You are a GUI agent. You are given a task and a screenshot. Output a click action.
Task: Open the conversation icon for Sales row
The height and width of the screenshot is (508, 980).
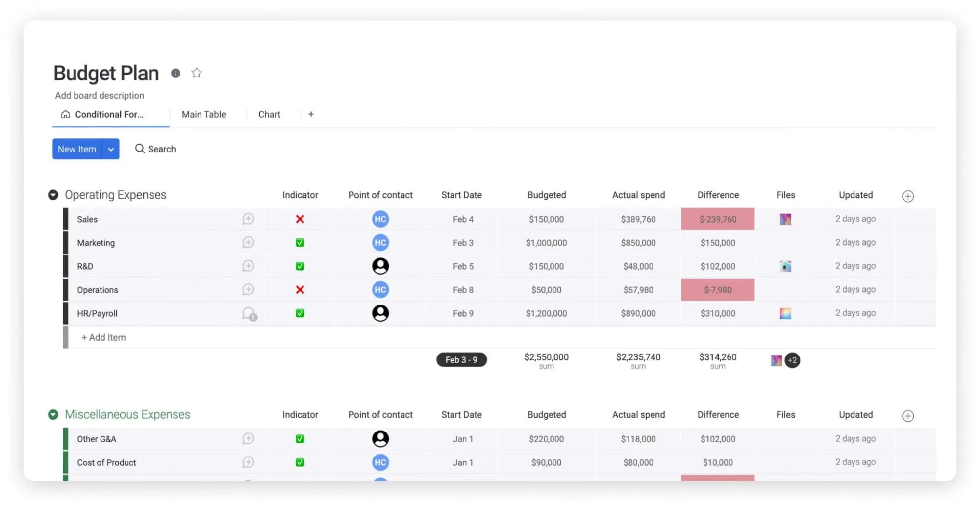[248, 219]
